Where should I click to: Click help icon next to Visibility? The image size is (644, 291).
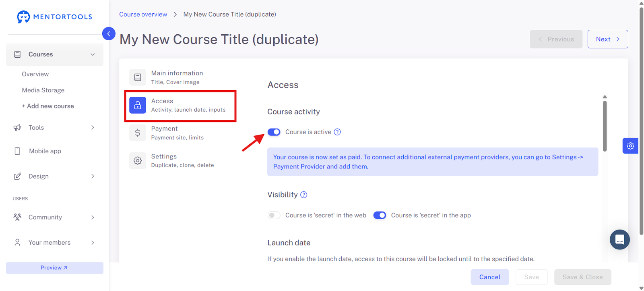[x=304, y=195]
